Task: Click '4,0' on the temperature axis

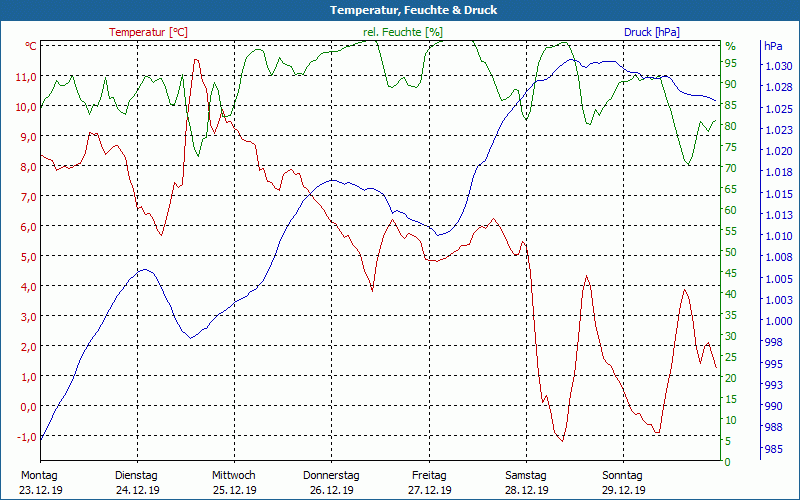Action: 29,287
